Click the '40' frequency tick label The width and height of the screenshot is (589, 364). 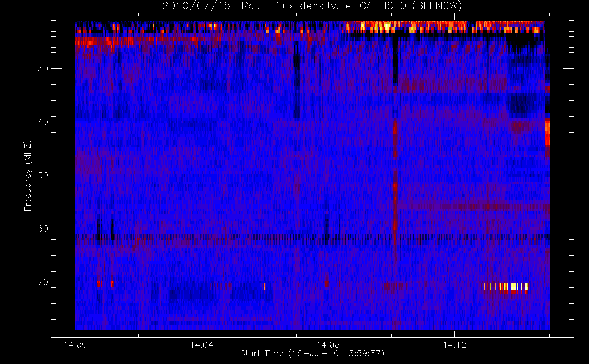pyautogui.click(x=43, y=122)
